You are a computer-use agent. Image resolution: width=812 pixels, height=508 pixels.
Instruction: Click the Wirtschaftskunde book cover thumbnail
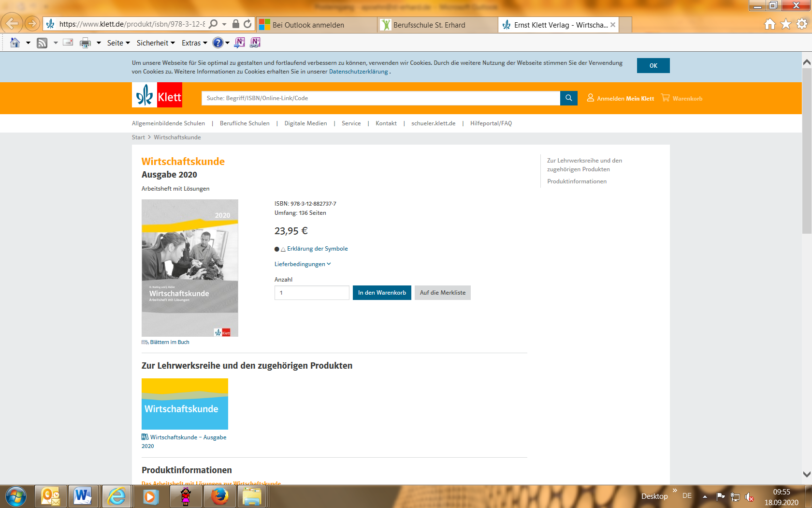coord(189,268)
